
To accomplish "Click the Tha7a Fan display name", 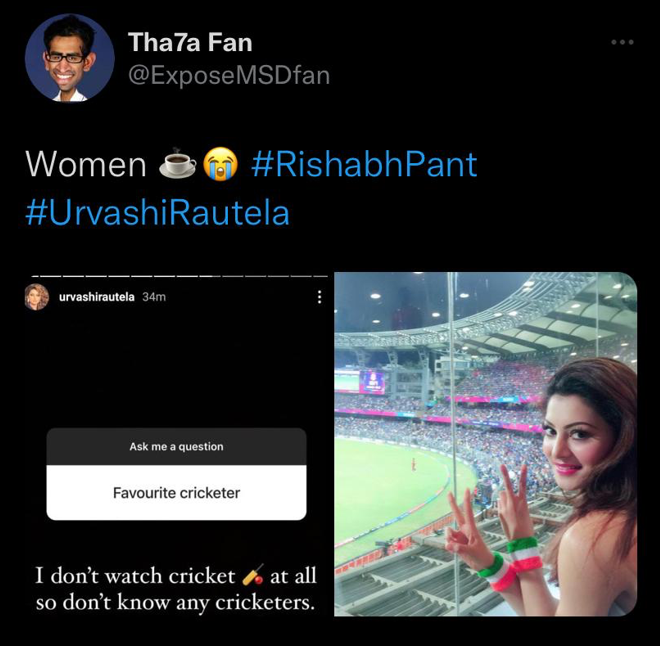I will pyautogui.click(x=190, y=42).
